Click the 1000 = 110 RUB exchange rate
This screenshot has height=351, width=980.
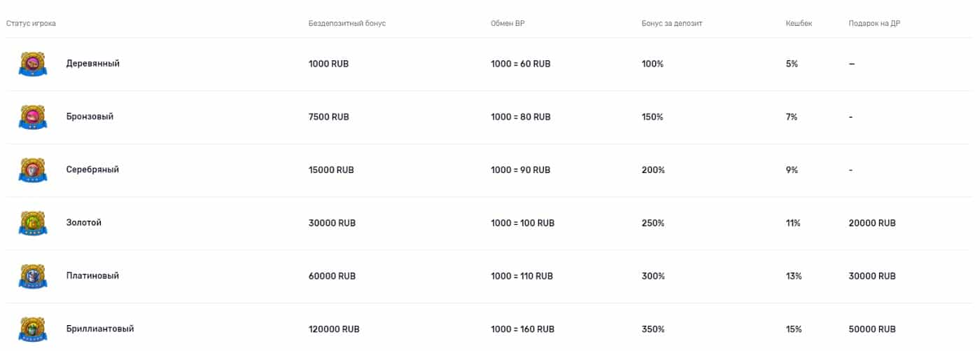522,276
